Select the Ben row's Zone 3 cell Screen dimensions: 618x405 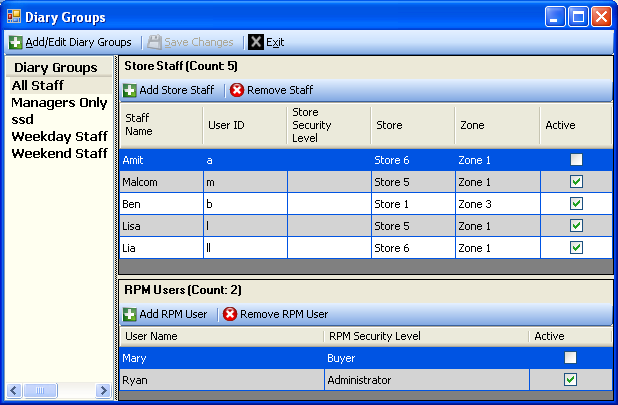(x=495, y=203)
